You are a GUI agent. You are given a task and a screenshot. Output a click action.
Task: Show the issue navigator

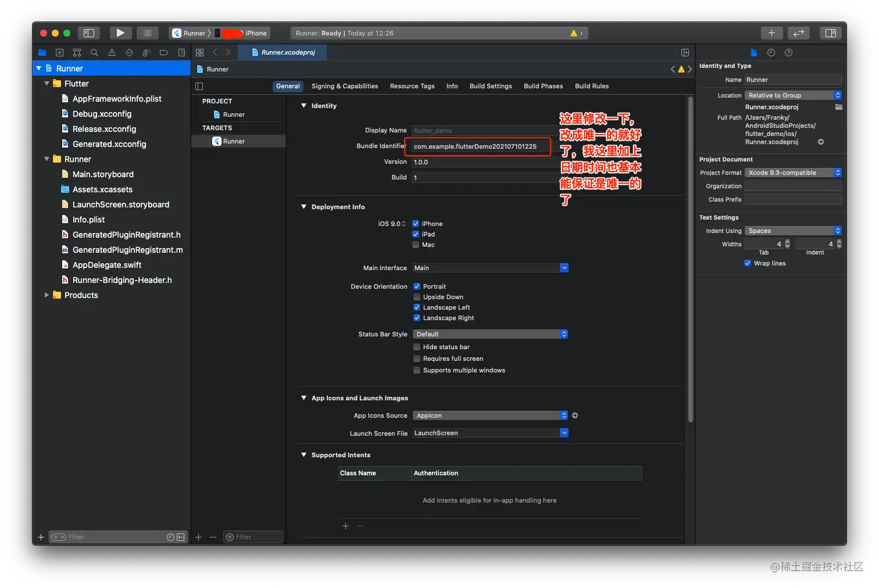112,52
